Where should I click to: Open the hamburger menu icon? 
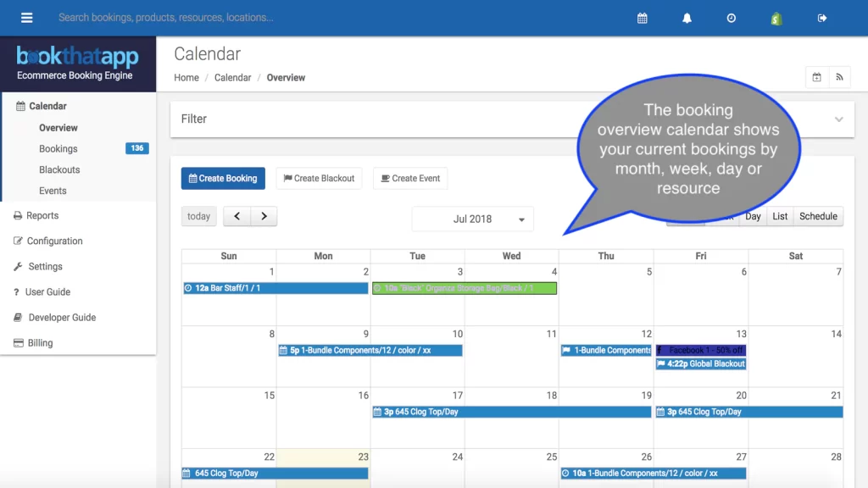point(26,18)
